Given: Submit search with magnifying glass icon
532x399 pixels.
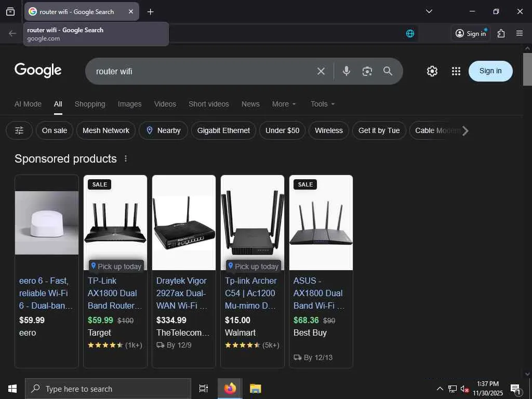Looking at the screenshot, I should pos(388,71).
